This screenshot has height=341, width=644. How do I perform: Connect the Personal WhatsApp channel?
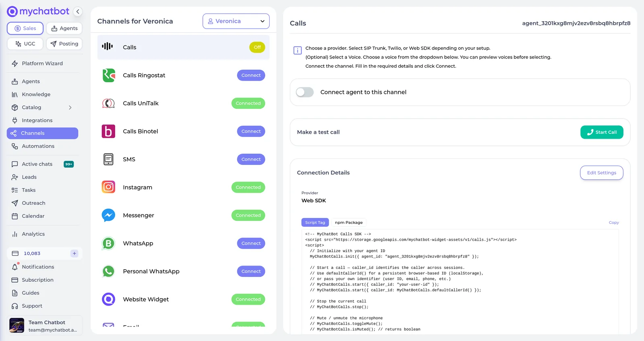click(251, 271)
